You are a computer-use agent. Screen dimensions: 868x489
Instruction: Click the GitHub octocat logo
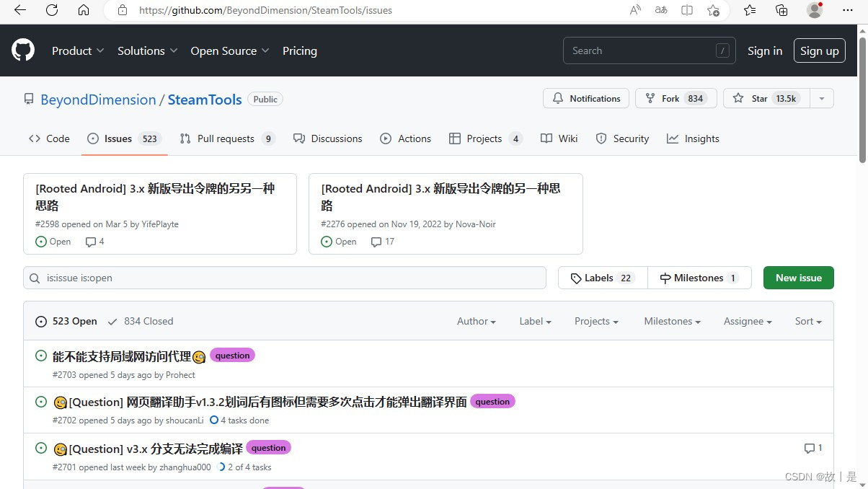point(23,50)
